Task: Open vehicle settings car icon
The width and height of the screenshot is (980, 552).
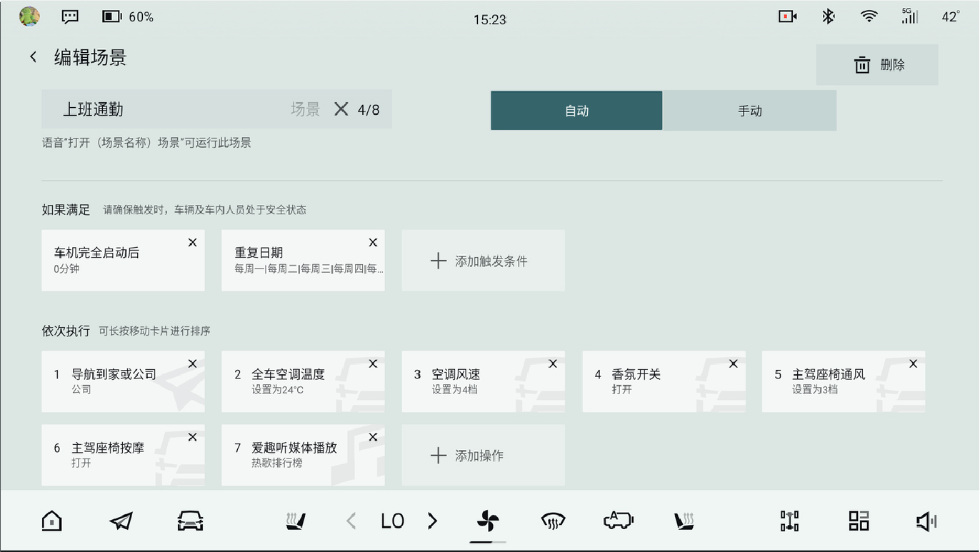Action: point(190,521)
